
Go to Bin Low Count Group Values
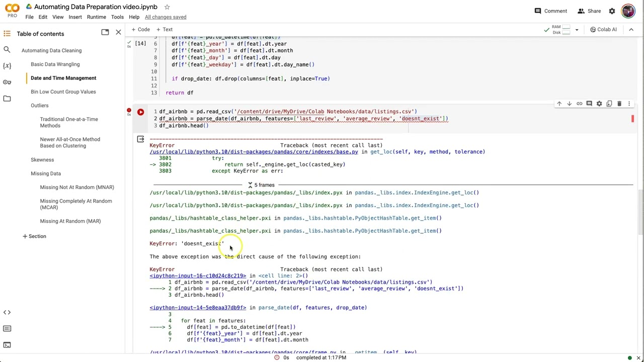pos(63,92)
